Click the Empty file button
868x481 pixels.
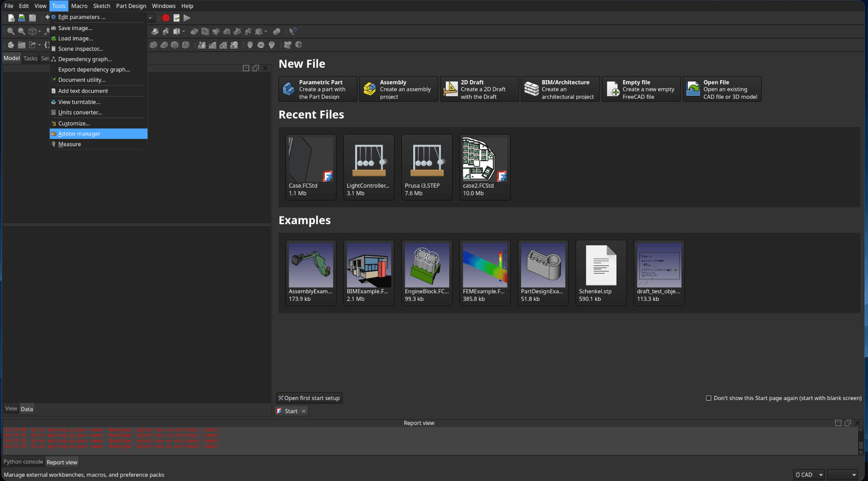(641, 89)
